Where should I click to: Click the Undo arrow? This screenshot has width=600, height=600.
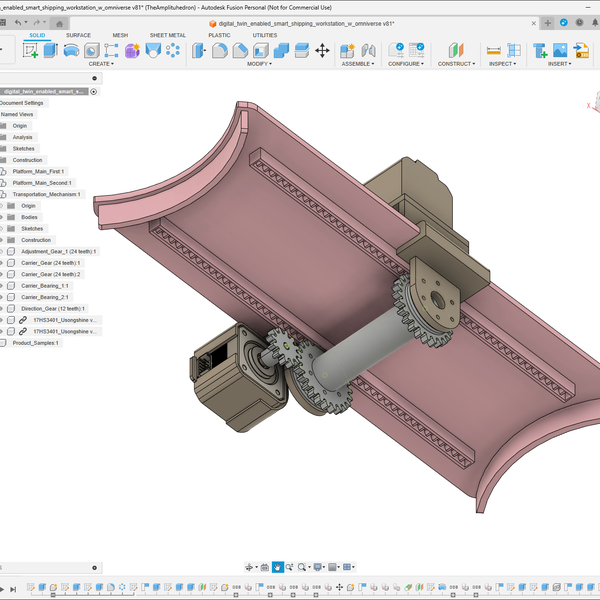point(20,22)
